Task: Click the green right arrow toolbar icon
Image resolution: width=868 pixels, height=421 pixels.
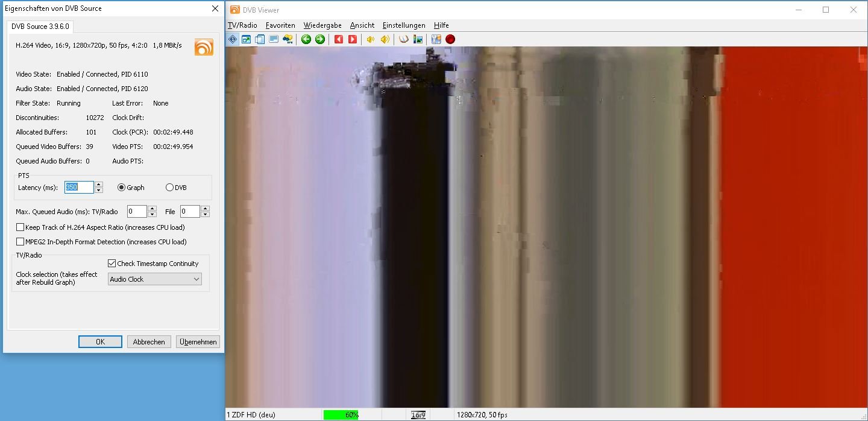Action: point(320,39)
